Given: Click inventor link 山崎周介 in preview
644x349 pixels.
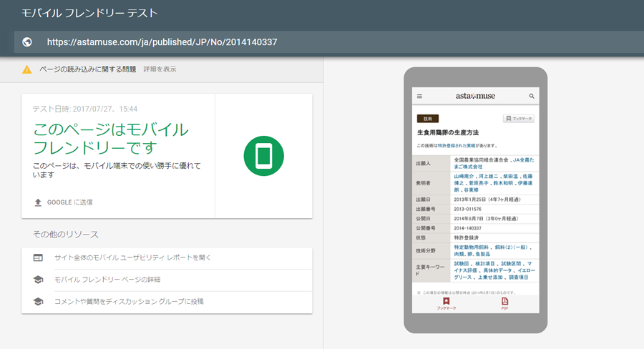Looking at the screenshot, I should (x=464, y=176).
